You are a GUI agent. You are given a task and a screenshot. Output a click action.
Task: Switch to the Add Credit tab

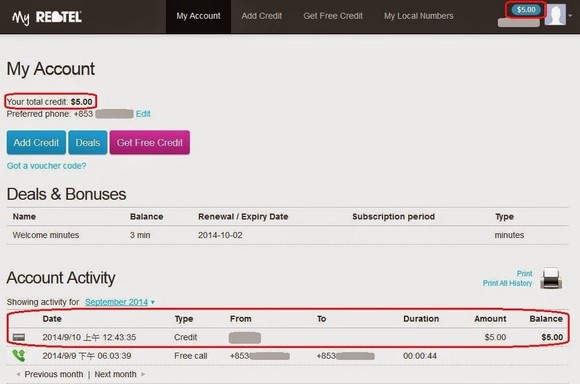[x=262, y=16]
